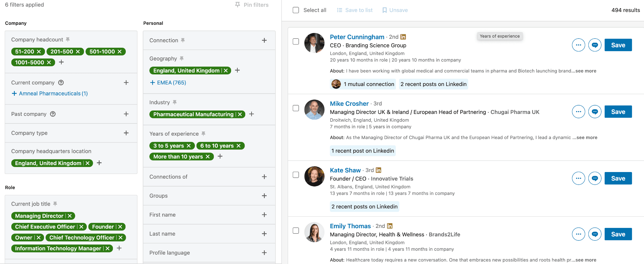Add suggested EMEA geography
Screen dimensions: 644x264
click(168, 83)
